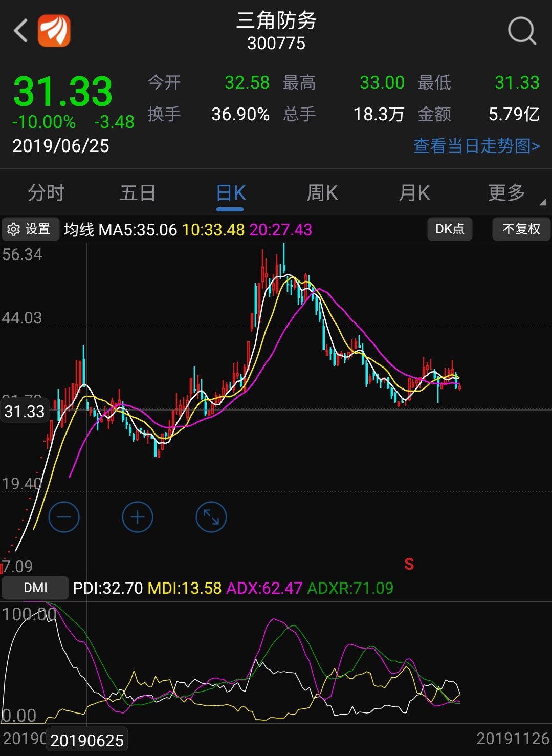Screen dimensions: 552x756
Task: Zoom in the K-line chart with plus icon
Action: (137, 516)
